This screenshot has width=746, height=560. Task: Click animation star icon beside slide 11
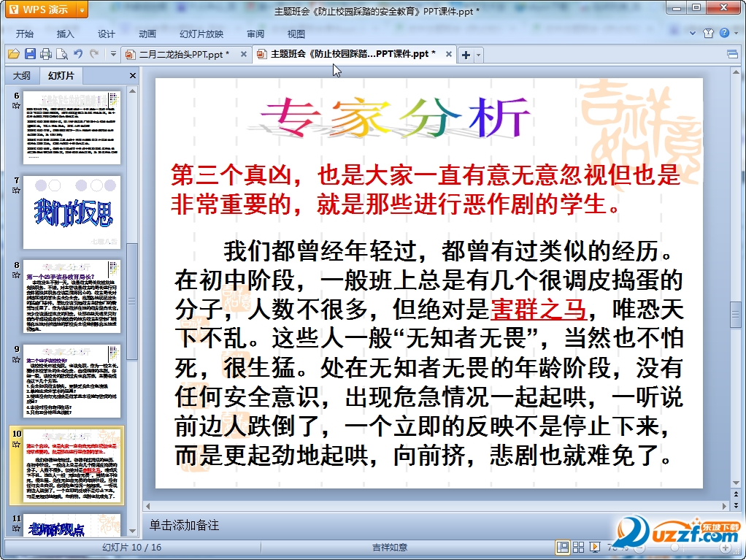tap(16, 528)
